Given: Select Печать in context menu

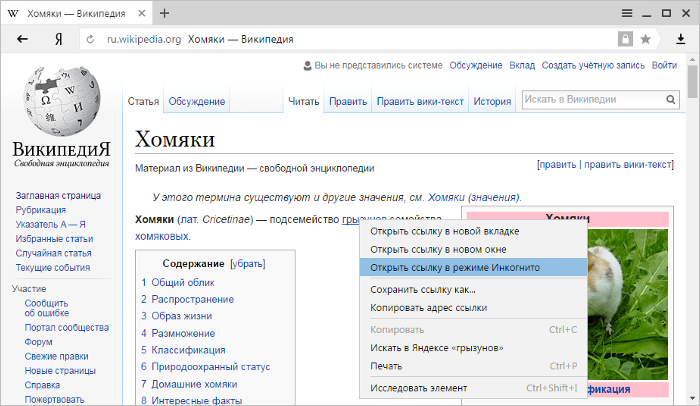Looking at the screenshot, I should pos(473,366).
